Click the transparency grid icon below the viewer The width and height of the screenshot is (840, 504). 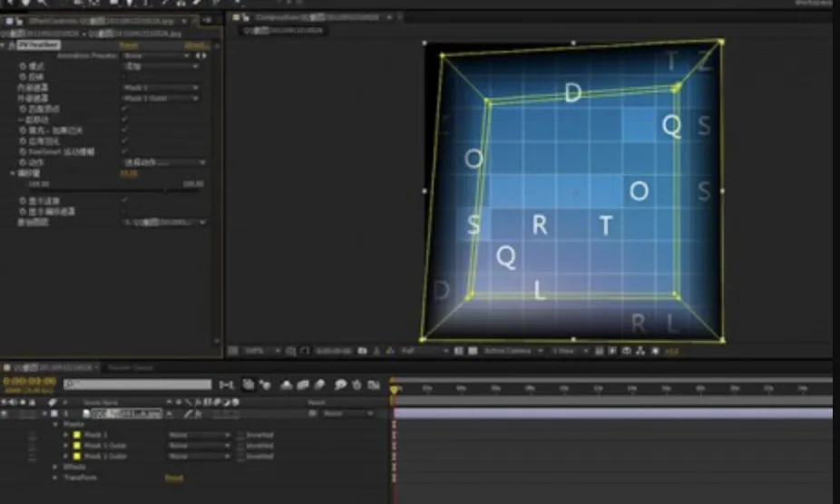tap(473, 351)
